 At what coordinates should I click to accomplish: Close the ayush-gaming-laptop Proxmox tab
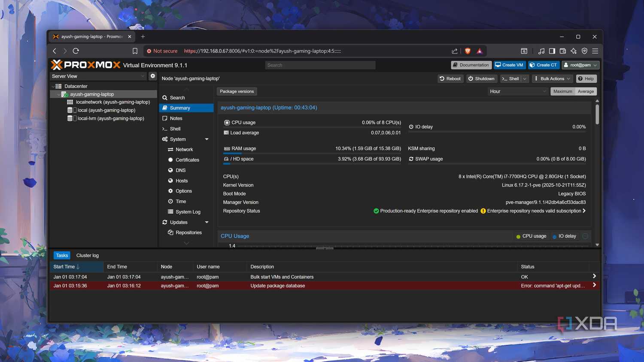tap(130, 36)
